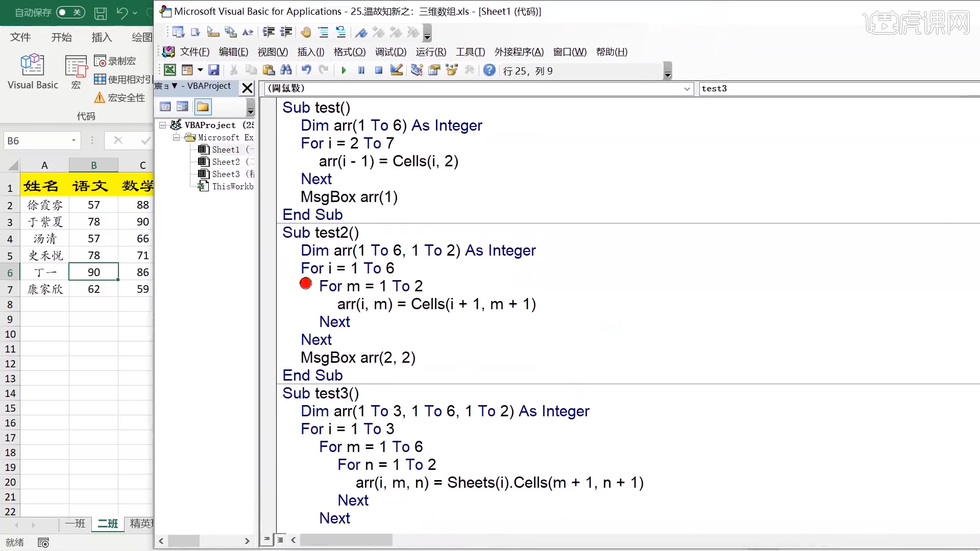The height and width of the screenshot is (551, 980).
Task: Save the VBA project
Action: (214, 70)
